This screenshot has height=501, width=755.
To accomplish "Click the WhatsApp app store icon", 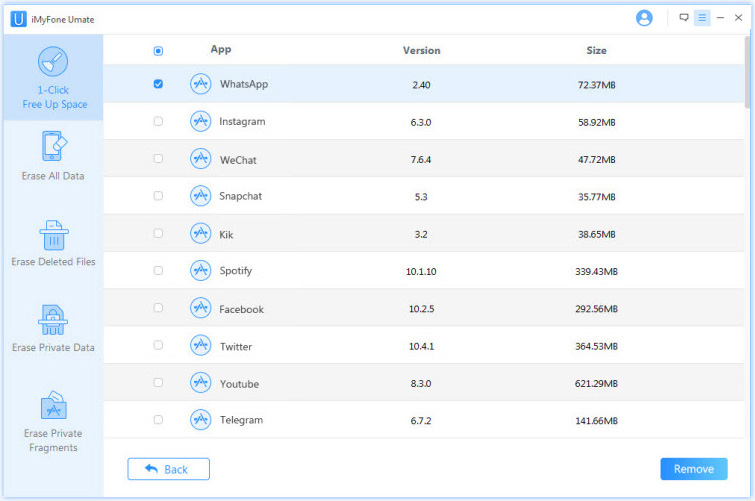I will click(200, 84).
